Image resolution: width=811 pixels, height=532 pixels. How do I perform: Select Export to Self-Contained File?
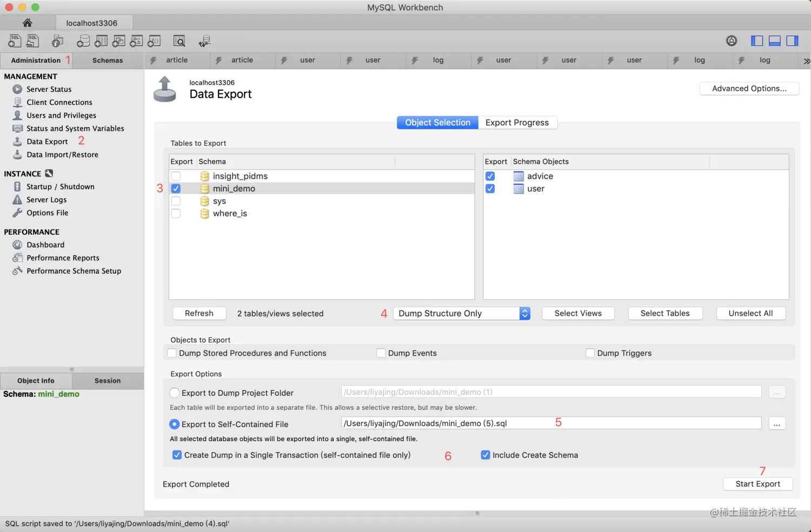[x=175, y=424]
